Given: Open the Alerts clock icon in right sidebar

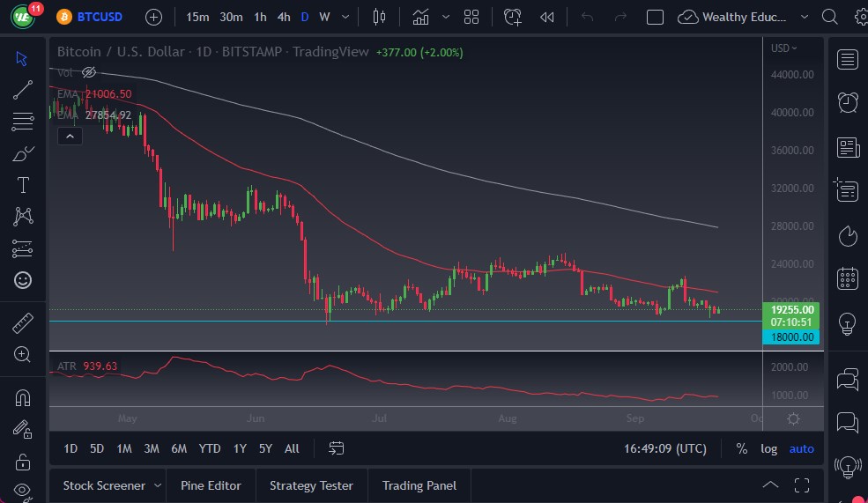Looking at the screenshot, I should pos(848,102).
